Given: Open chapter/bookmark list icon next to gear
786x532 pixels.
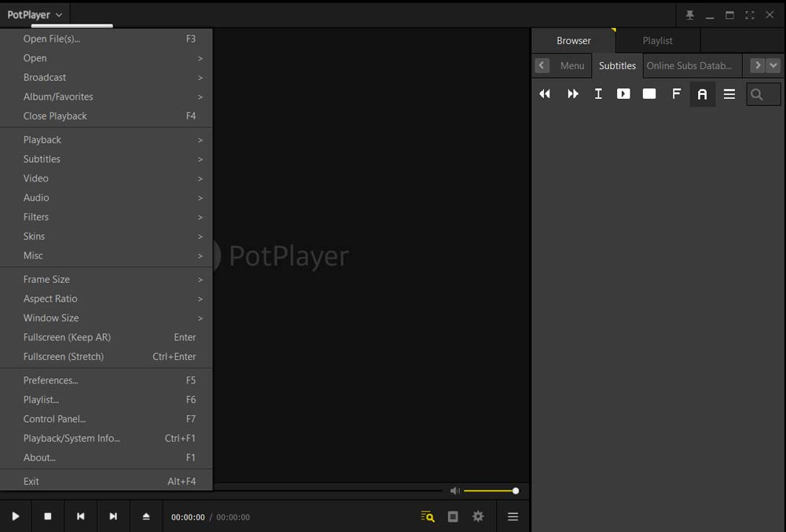Looking at the screenshot, I should (453, 516).
